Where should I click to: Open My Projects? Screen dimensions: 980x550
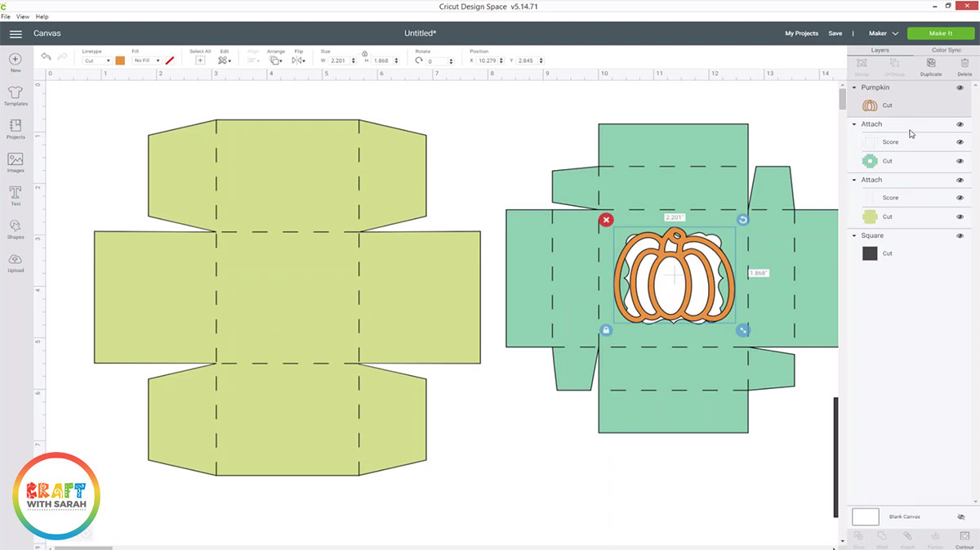801,34
